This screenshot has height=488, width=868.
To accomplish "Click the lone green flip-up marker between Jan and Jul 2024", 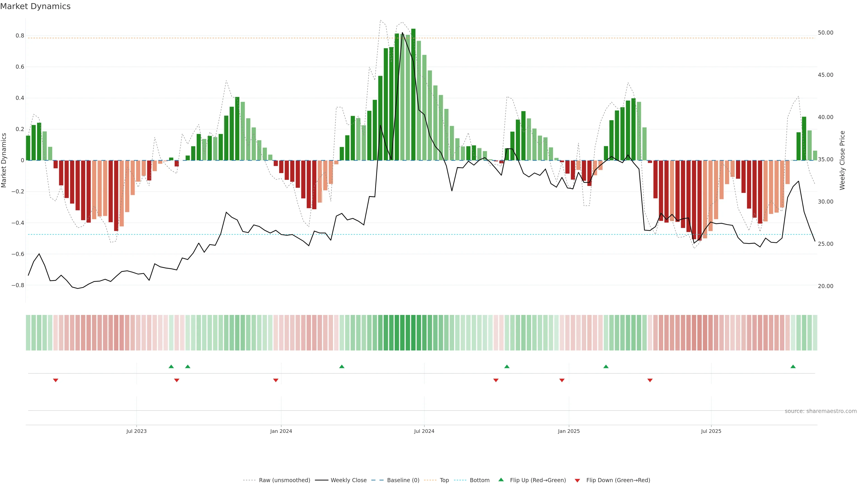I will coord(342,366).
